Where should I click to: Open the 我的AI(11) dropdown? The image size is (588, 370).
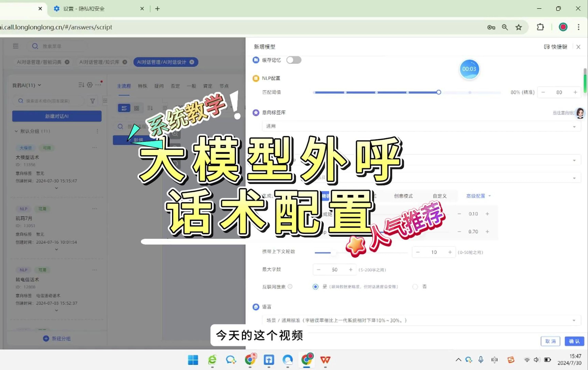27,85
